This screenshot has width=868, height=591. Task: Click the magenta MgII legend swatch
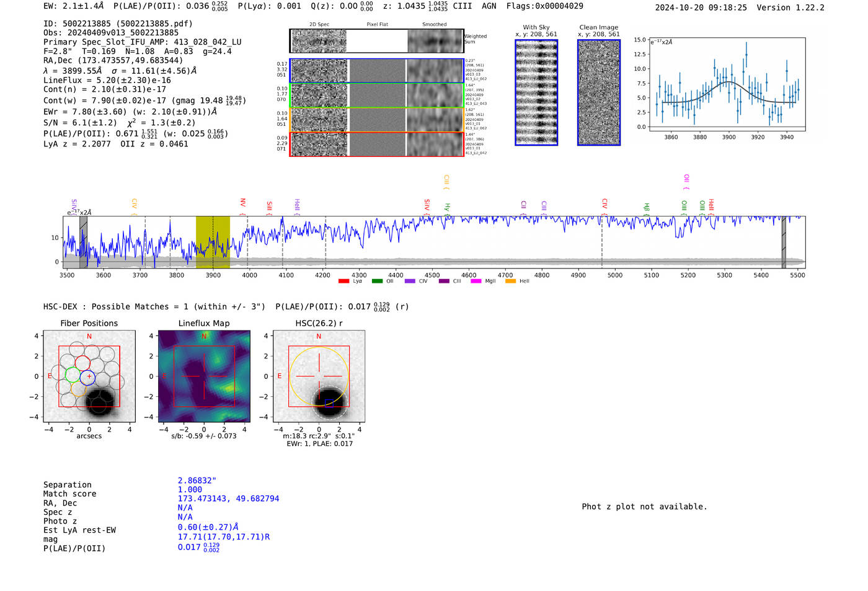click(476, 282)
